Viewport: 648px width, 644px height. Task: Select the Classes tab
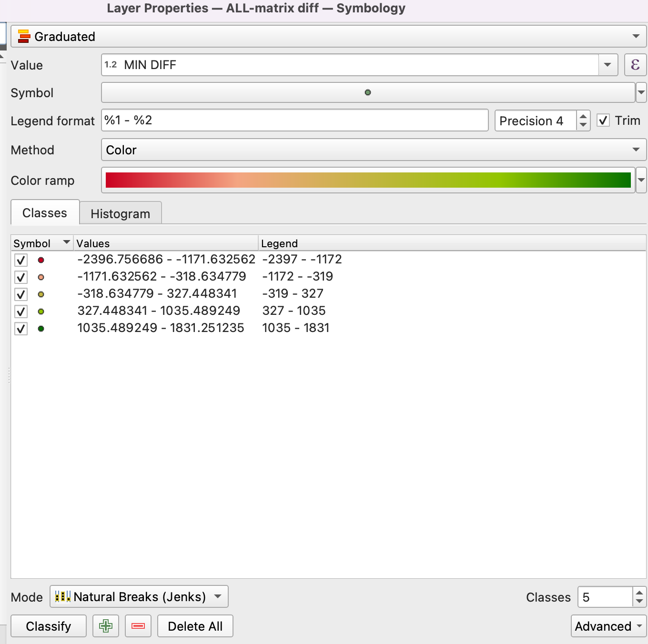point(45,213)
